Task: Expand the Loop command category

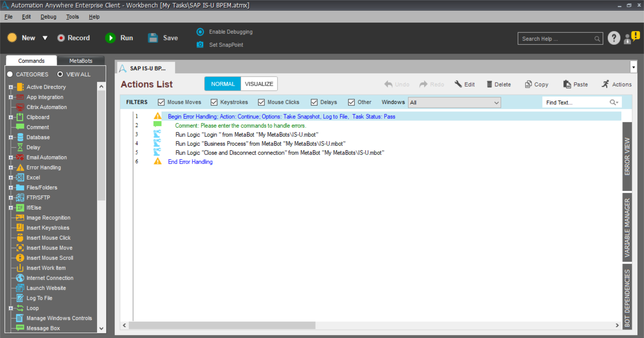Action: tap(11, 308)
